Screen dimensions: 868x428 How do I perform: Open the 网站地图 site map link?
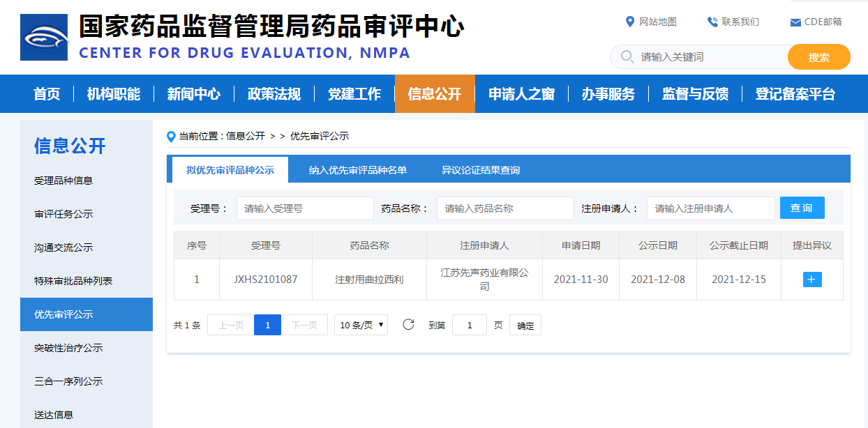pyautogui.click(x=651, y=22)
